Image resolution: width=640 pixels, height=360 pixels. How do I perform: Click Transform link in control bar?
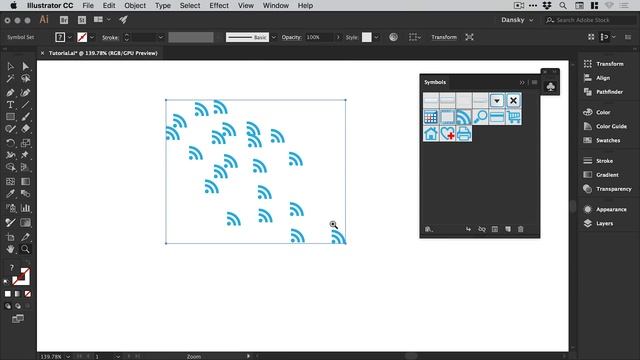click(x=444, y=37)
